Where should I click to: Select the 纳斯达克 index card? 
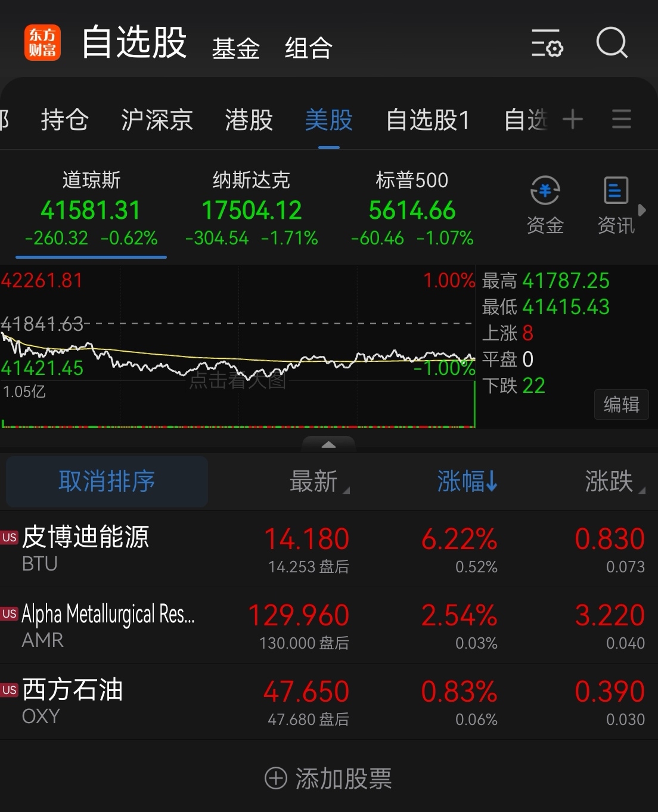pyautogui.click(x=252, y=209)
